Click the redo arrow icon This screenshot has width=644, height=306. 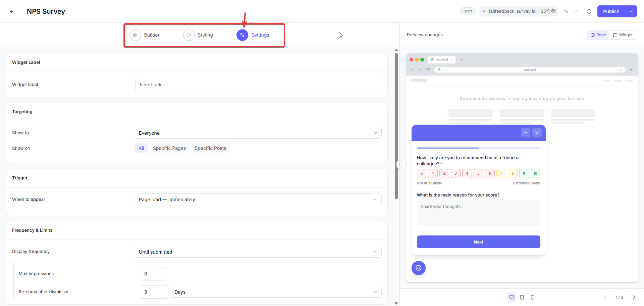coord(576,11)
